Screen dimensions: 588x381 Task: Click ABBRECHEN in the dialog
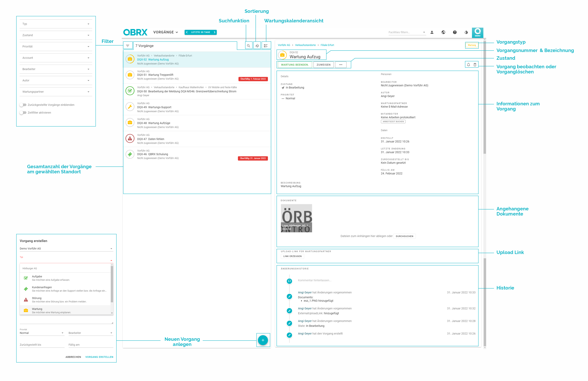[73, 357]
